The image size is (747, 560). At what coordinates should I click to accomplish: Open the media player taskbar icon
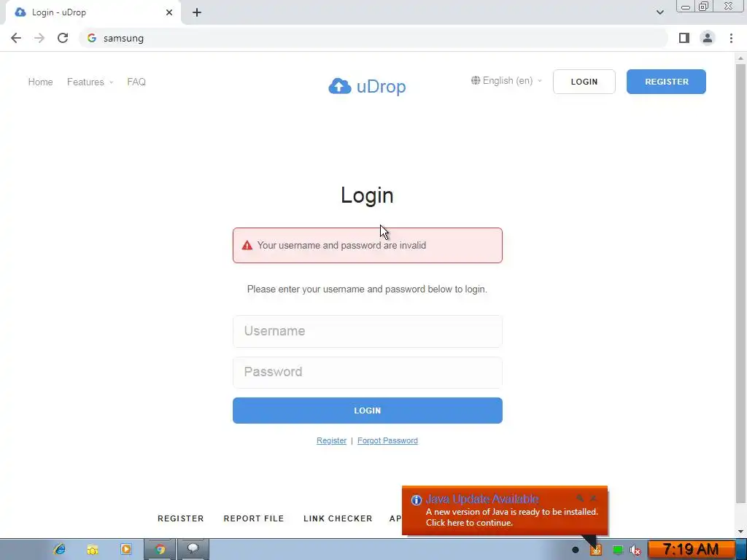click(x=125, y=550)
